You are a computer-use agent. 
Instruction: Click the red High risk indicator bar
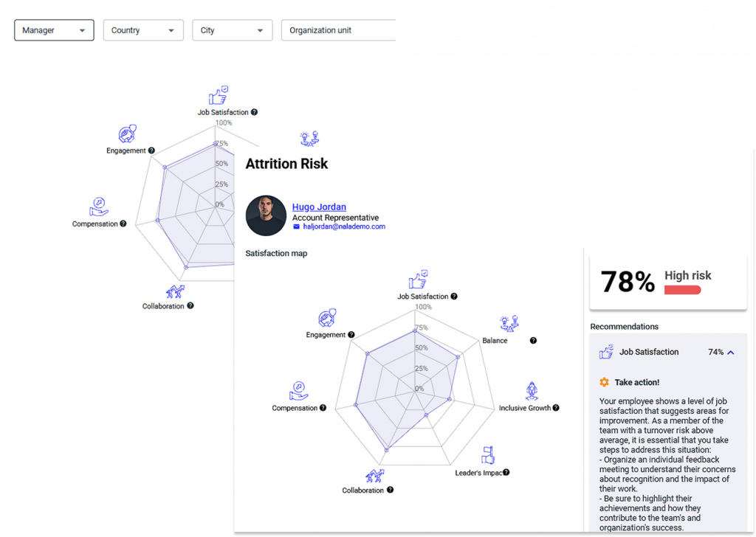pos(682,290)
